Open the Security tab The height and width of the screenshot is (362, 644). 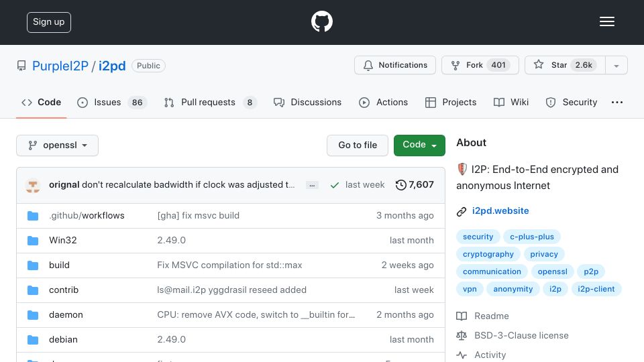[x=572, y=102]
